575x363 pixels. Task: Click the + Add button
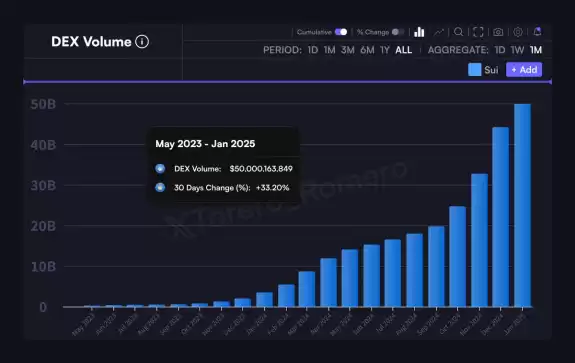(524, 70)
